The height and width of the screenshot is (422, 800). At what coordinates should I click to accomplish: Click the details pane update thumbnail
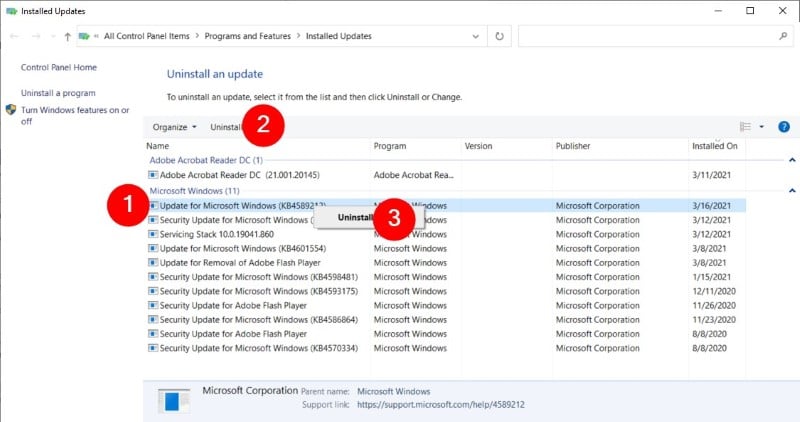pos(173,401)
